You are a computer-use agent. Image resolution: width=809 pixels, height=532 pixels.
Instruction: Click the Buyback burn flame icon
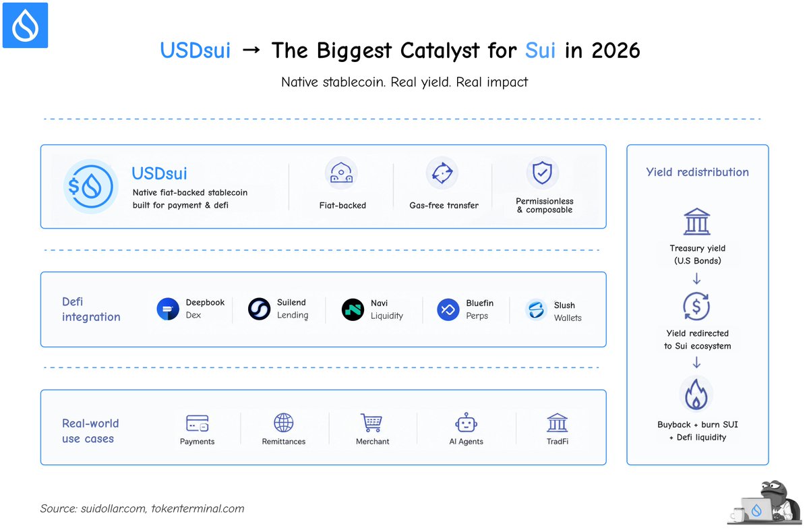(x=696, y=394)
